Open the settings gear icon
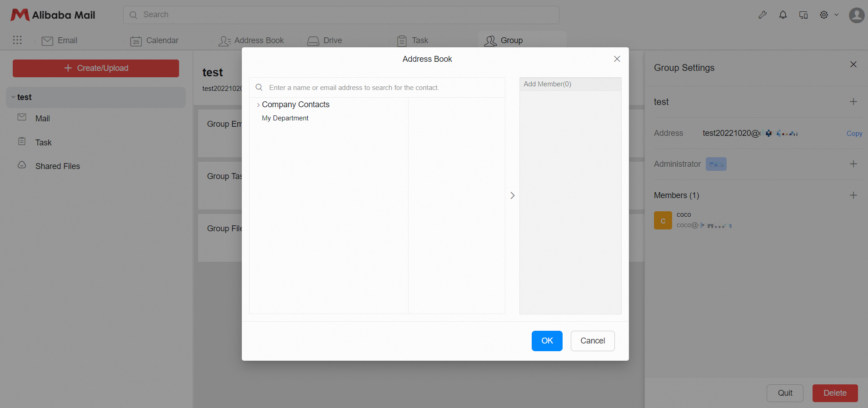 (824, 15)
